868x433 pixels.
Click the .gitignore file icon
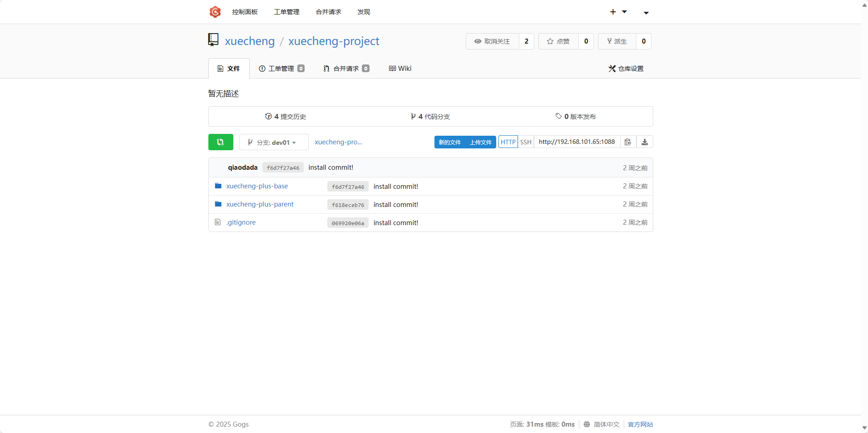217,222
